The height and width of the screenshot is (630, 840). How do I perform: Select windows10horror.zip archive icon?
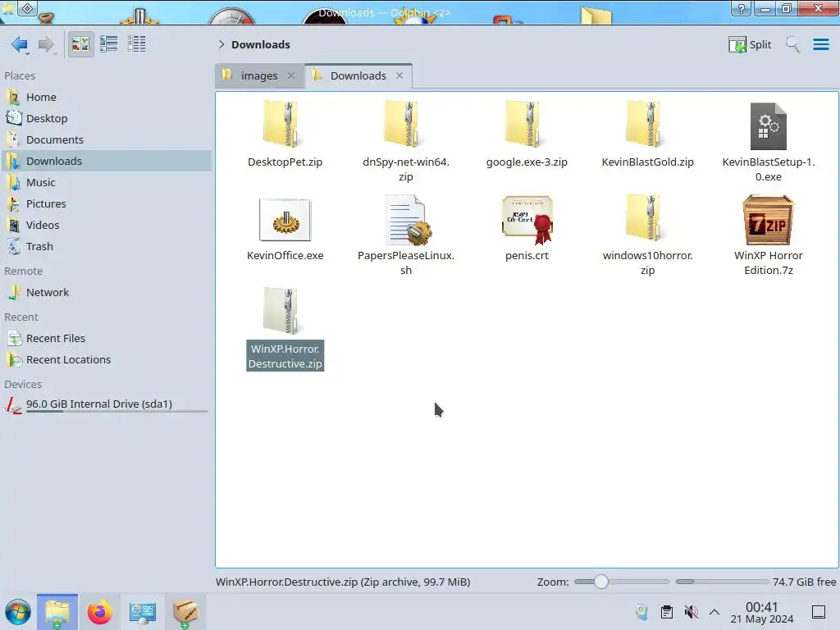click(x=645, y=218)
